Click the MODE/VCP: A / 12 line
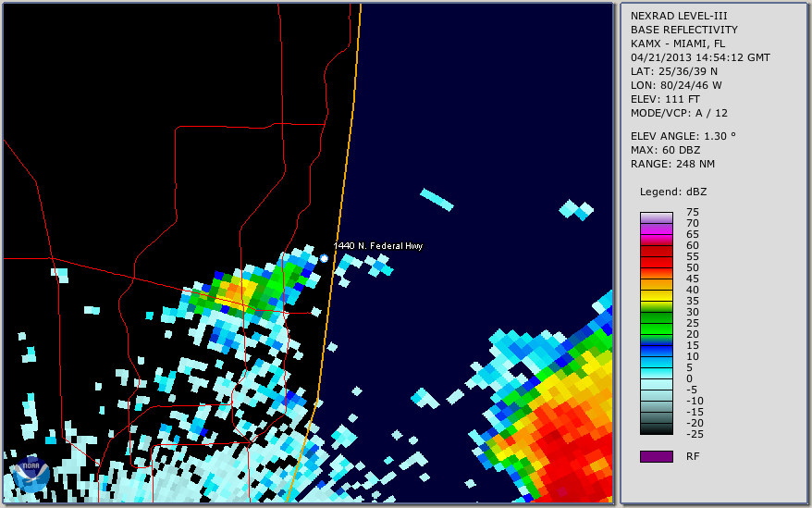The height and width of the screenshot is (508, 812). tap(679, 113)
